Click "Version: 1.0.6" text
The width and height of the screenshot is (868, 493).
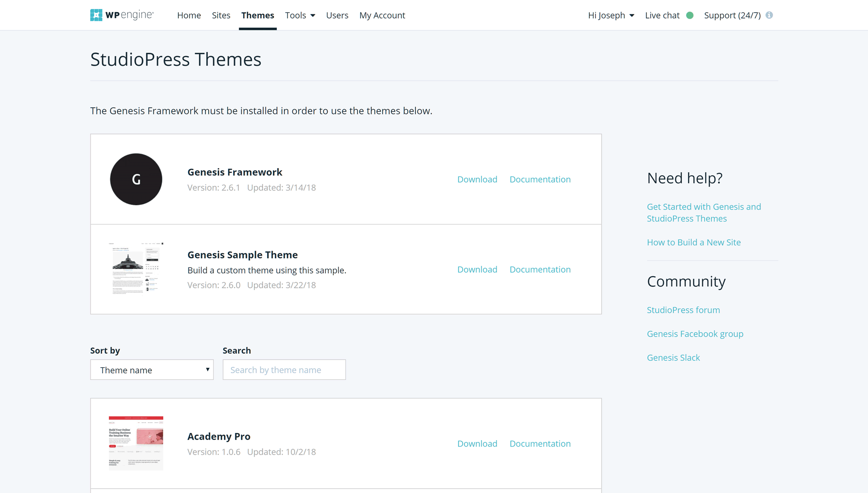(x=214, y=452)
